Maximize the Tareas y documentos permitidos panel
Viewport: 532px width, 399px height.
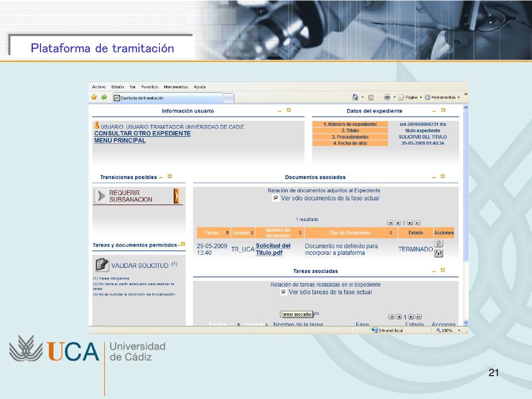183,244
